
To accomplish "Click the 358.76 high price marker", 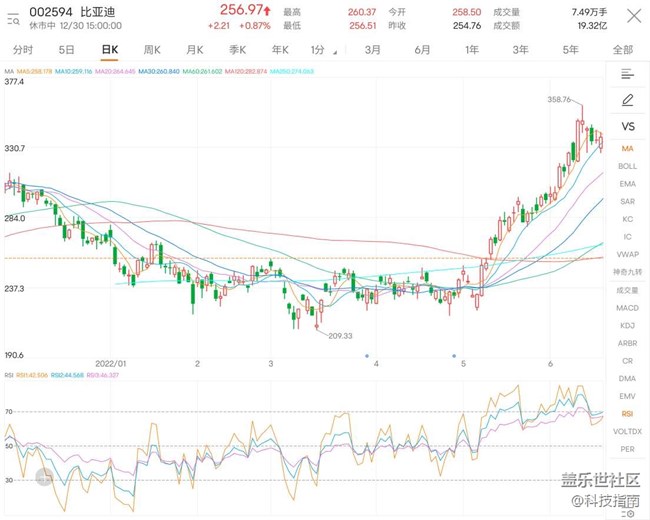I will point(560,100).
